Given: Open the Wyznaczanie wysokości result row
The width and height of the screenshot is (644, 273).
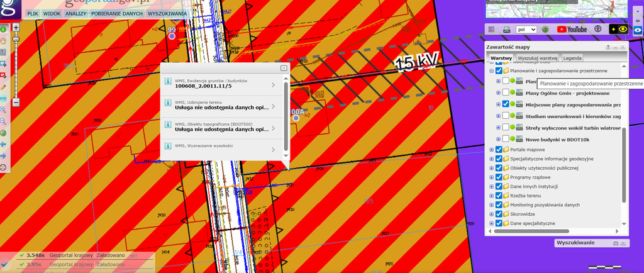Looking at the screenshot, I should pos(220,149).
